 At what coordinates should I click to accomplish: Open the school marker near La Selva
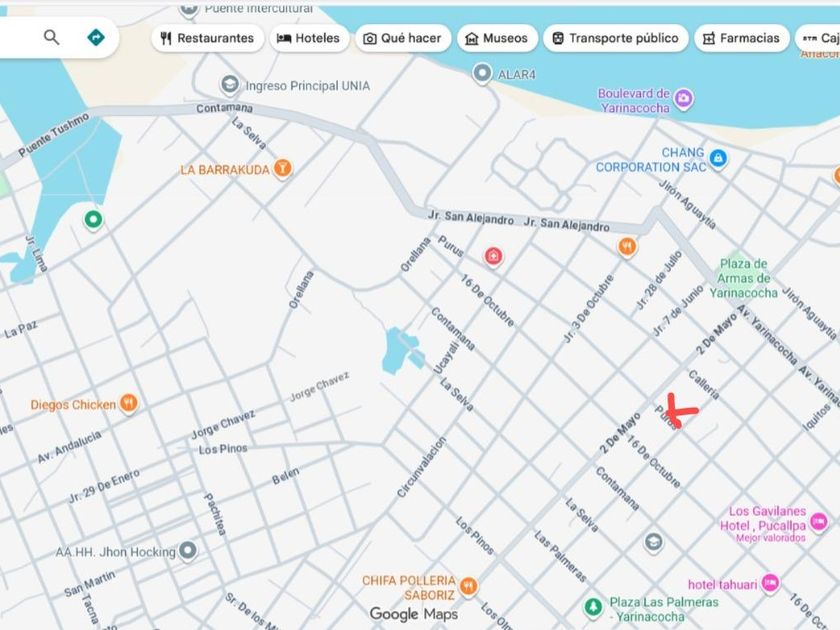tap(653, 543)
